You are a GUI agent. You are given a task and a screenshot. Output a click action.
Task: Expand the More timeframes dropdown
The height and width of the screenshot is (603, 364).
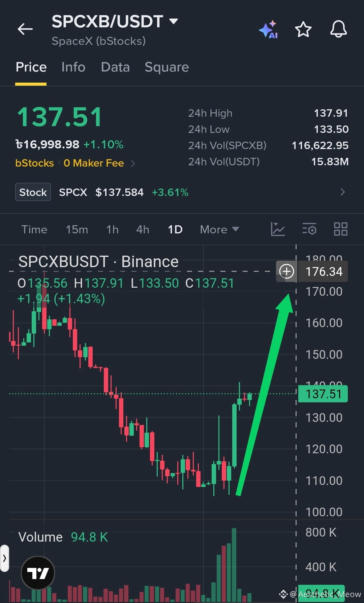point(219,229)
